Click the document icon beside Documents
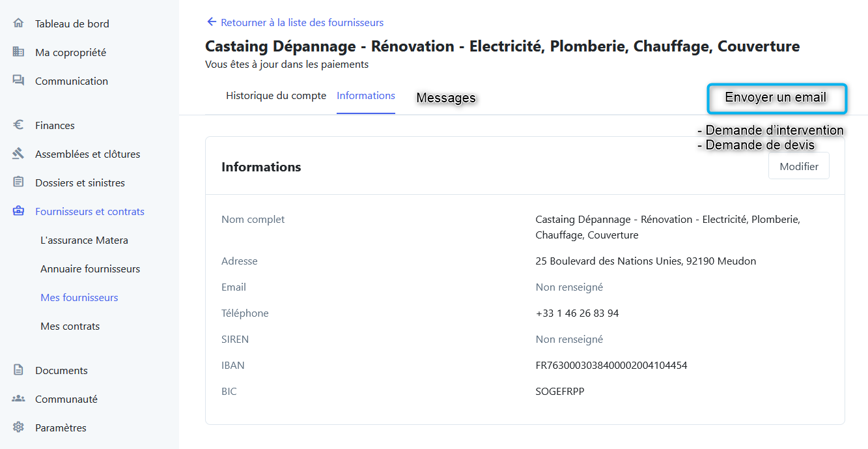This screenshot has width=868, height=449. click(18, 370)
